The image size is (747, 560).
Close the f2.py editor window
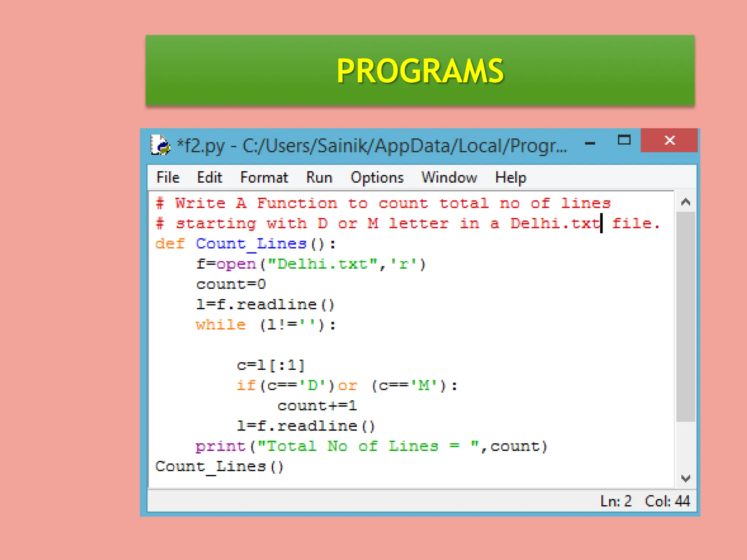pyautogui.click(x=669, y=140)
